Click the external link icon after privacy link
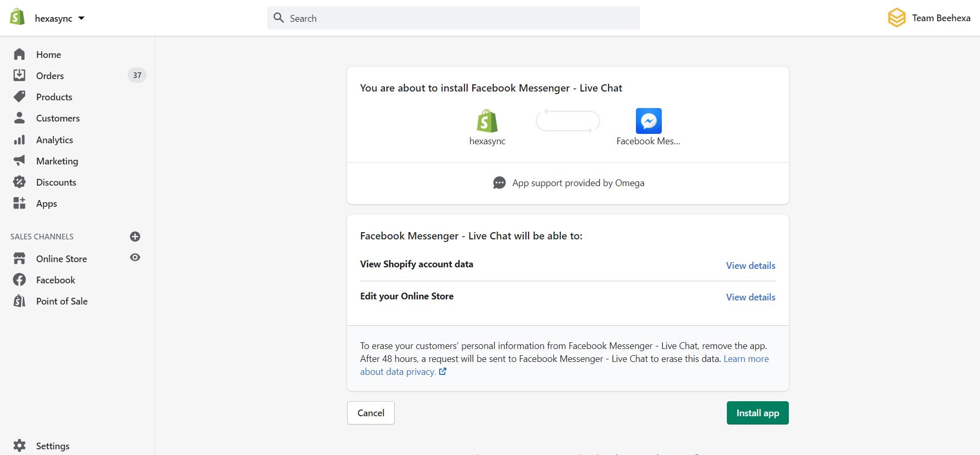 [x=443, y=371]
